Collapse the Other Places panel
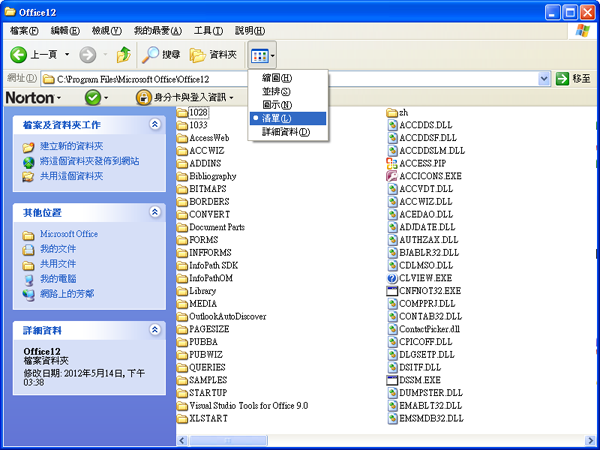Screen dimensions: 600x450 pyautogui.click(x=155, y=212)
